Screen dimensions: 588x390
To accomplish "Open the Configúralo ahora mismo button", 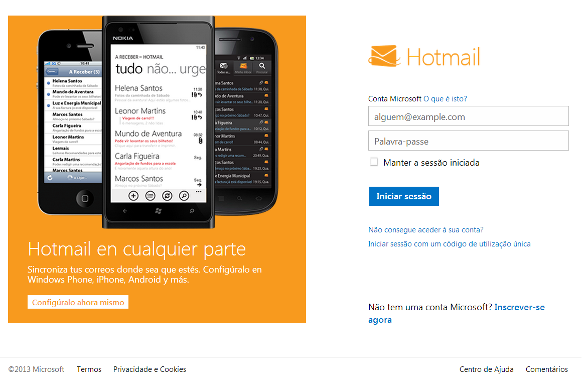I will click(78, 302).
